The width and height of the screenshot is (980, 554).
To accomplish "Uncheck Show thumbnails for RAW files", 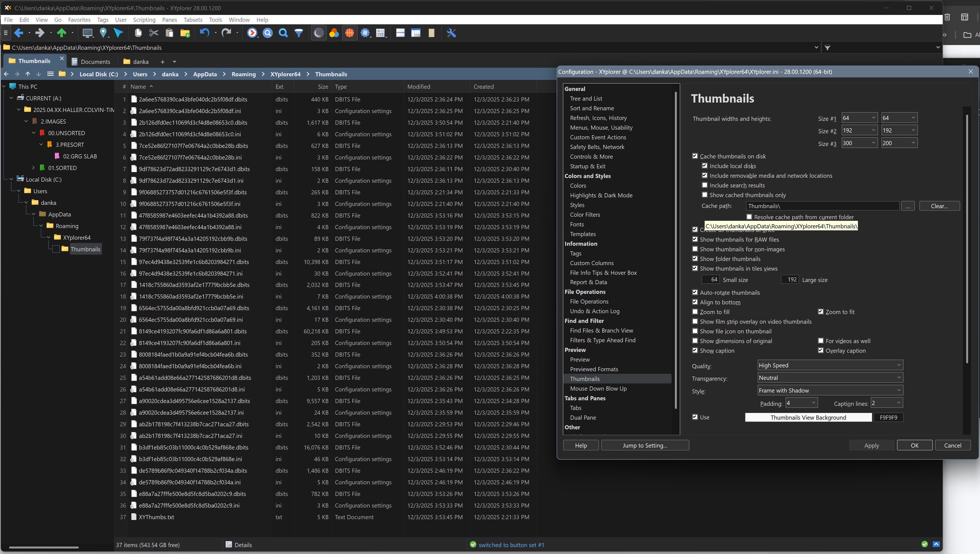I will coord(695,239).
